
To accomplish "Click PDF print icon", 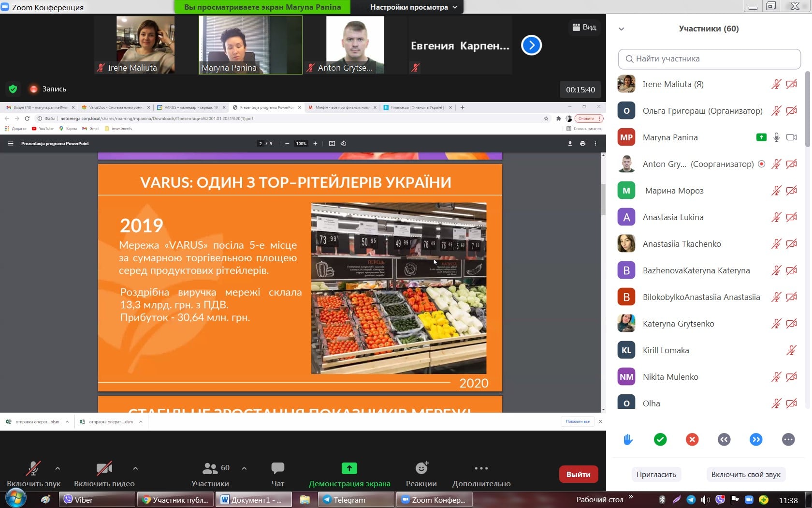I will coord(582,144).
